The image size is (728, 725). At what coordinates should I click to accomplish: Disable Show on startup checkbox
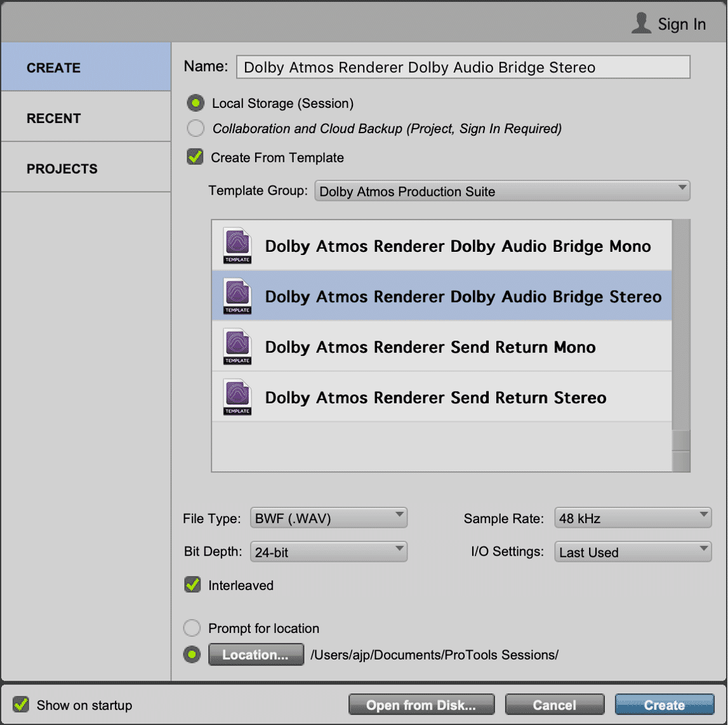coord(22,705)
